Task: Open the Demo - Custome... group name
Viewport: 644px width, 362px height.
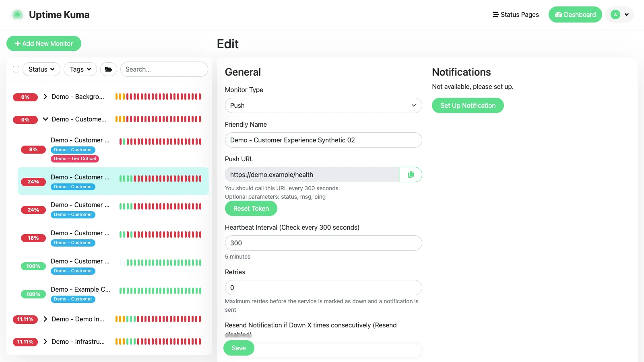Action: (x=79, y=119)
